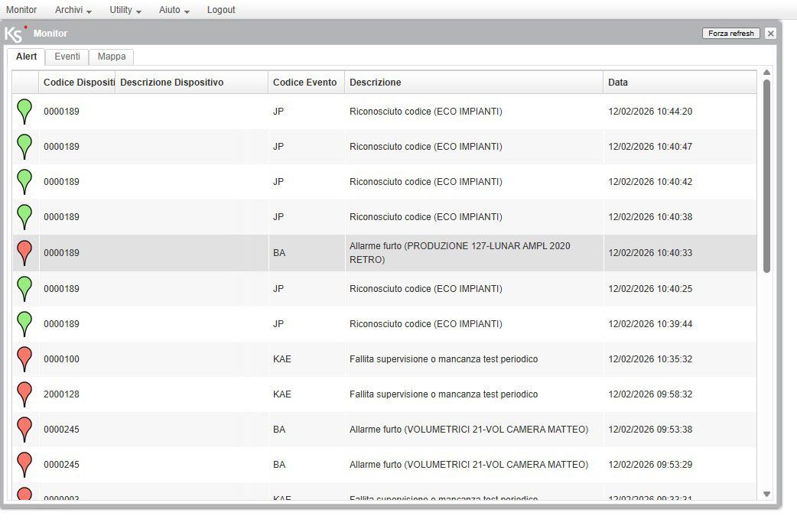Open the Mappa tab
The width and height of the screenshot is (797, 532).
[112, 57]
